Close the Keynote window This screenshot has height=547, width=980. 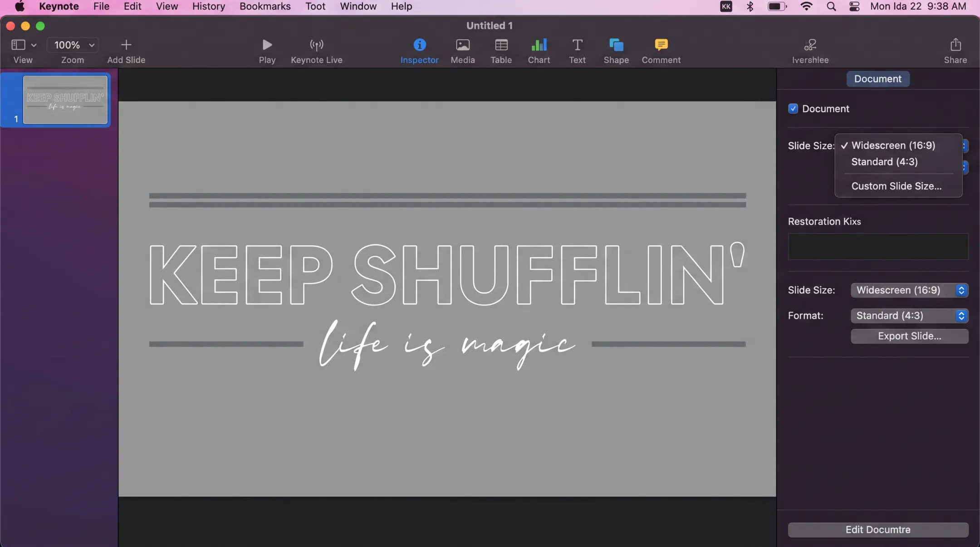click(x=10, y=26)
